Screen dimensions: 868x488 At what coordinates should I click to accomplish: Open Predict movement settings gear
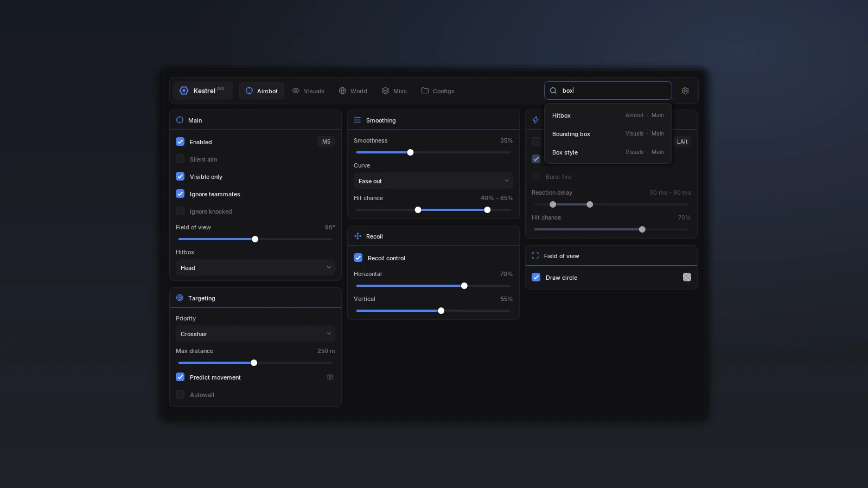pyautogui.click(x=330, y=377)
